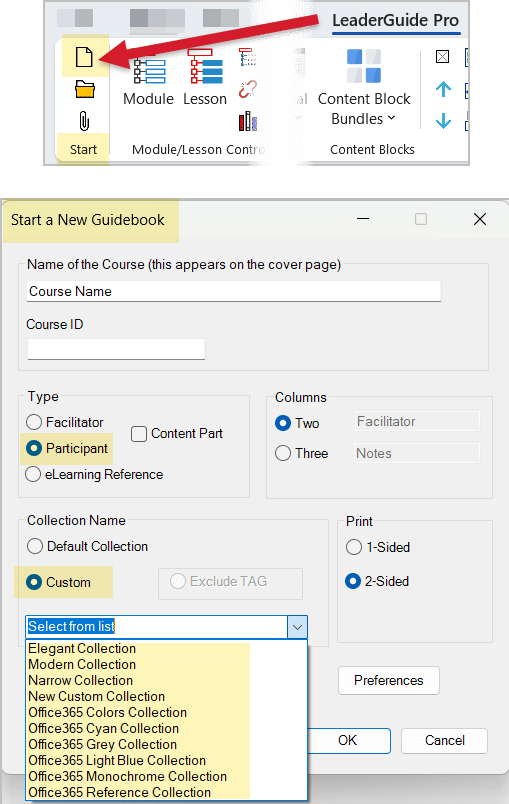
Task: Click the new guidebook page icon
Action: coord(84,56)
